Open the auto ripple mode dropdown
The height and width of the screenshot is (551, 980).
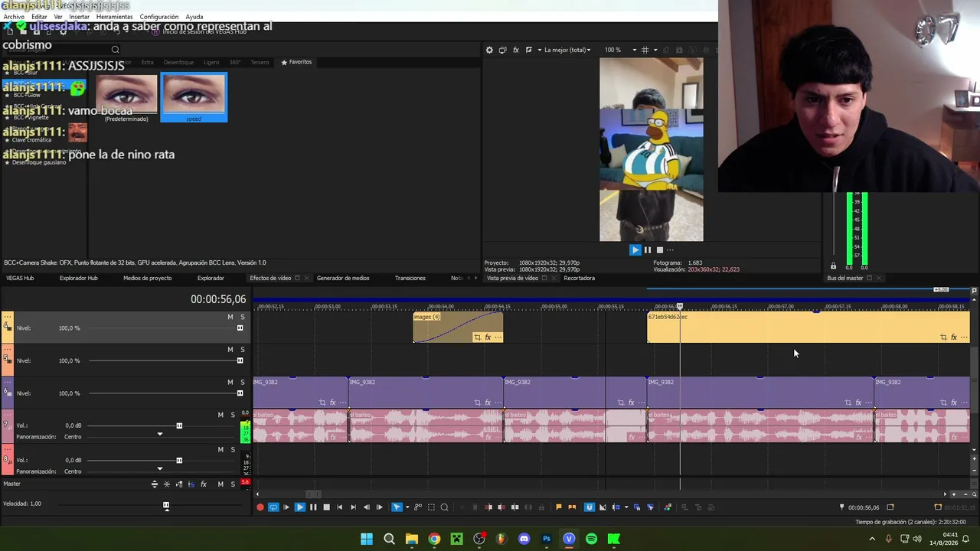pos(626,507)
